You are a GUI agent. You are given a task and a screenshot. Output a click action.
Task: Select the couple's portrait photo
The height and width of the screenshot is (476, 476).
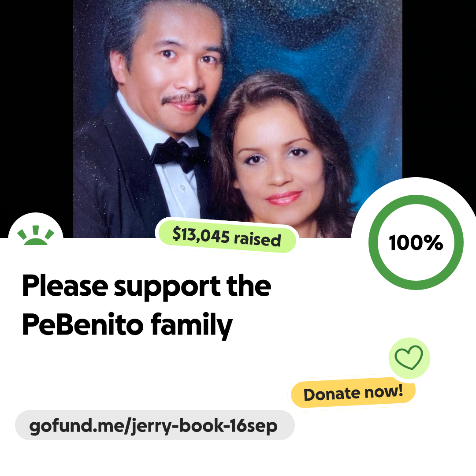(238, 119)
